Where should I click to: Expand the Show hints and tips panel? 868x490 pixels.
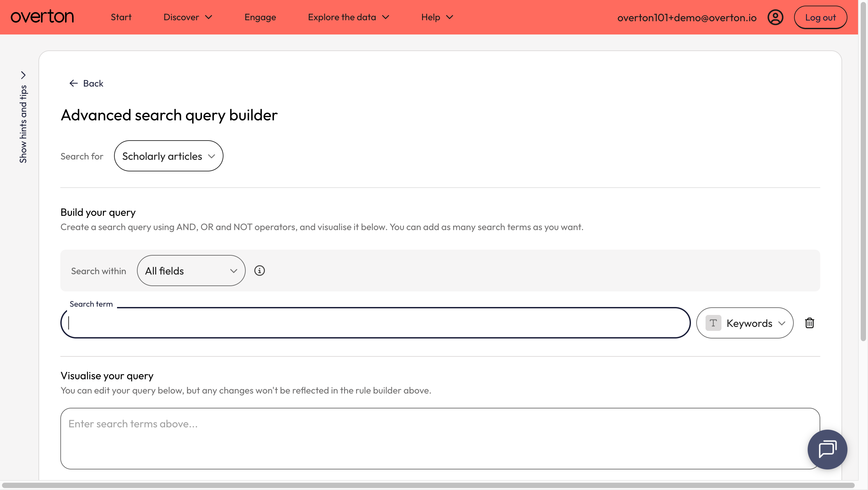(23, 117)
